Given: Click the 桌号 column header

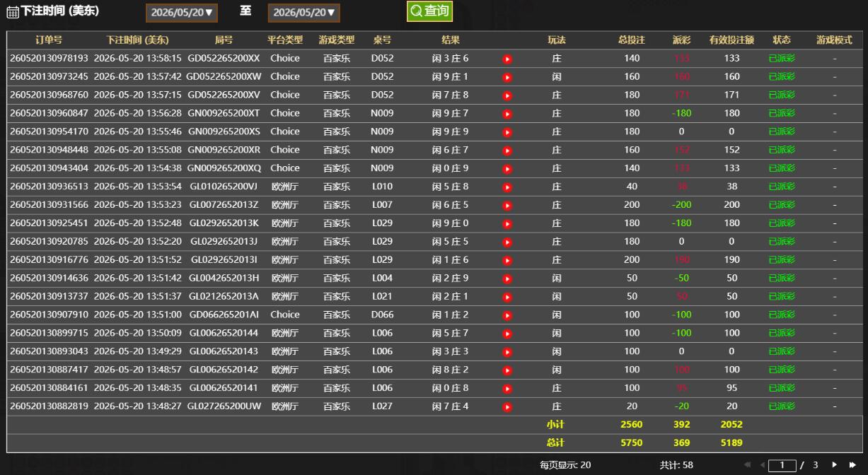Looking at the screenshot, I should pyautogui.click(x=382, y=40).
